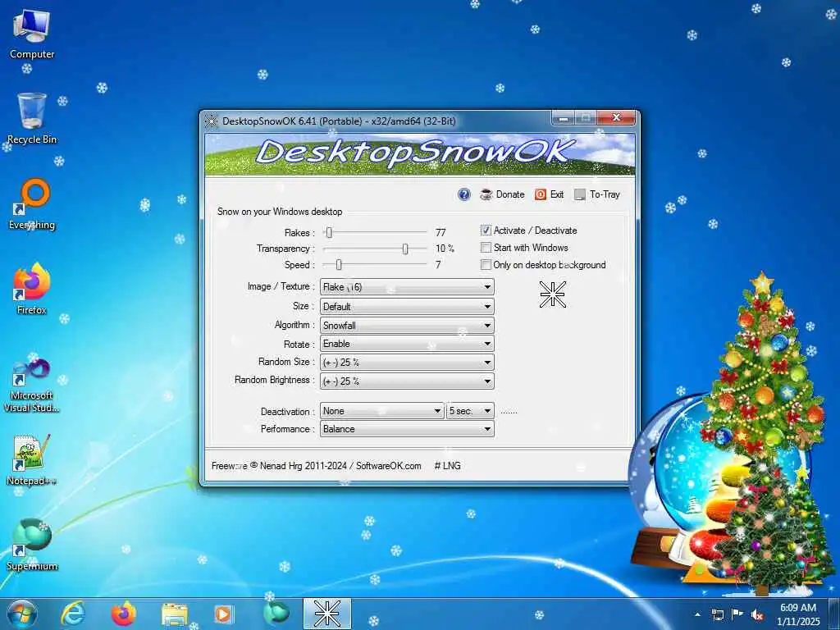The width and height of the screenshot is (840, 630).
Task: Open the Random Brightness dropdown
Action: click(407, 381)
